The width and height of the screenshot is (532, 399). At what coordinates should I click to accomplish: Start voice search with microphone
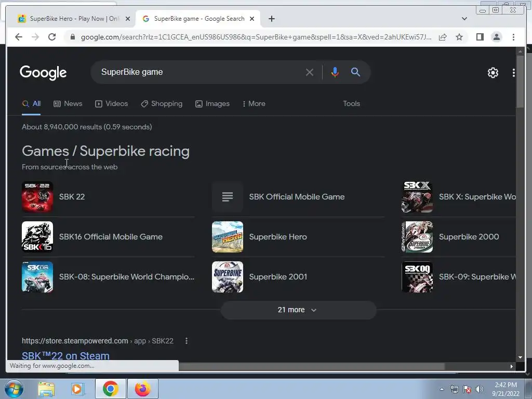coord(335,72)
